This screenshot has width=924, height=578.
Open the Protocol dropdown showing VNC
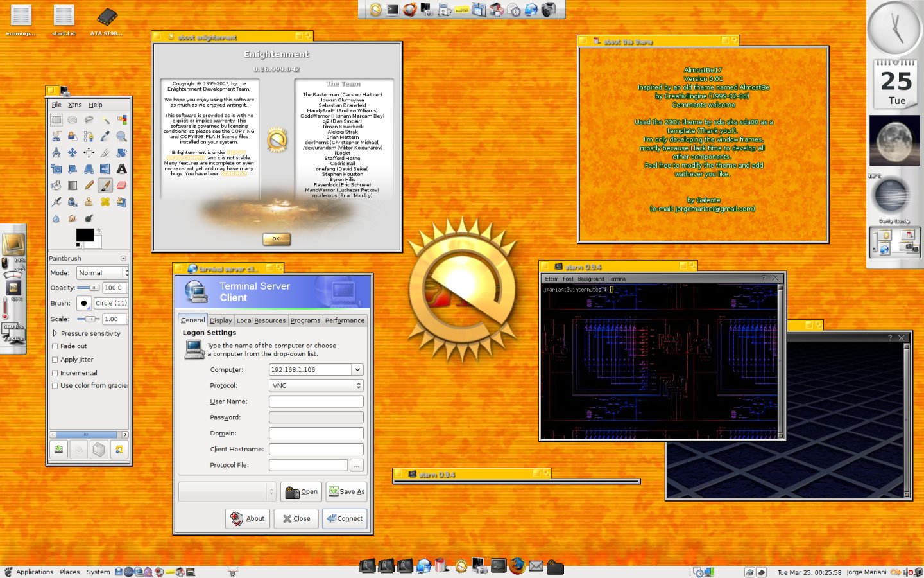[x=316, y=385]
